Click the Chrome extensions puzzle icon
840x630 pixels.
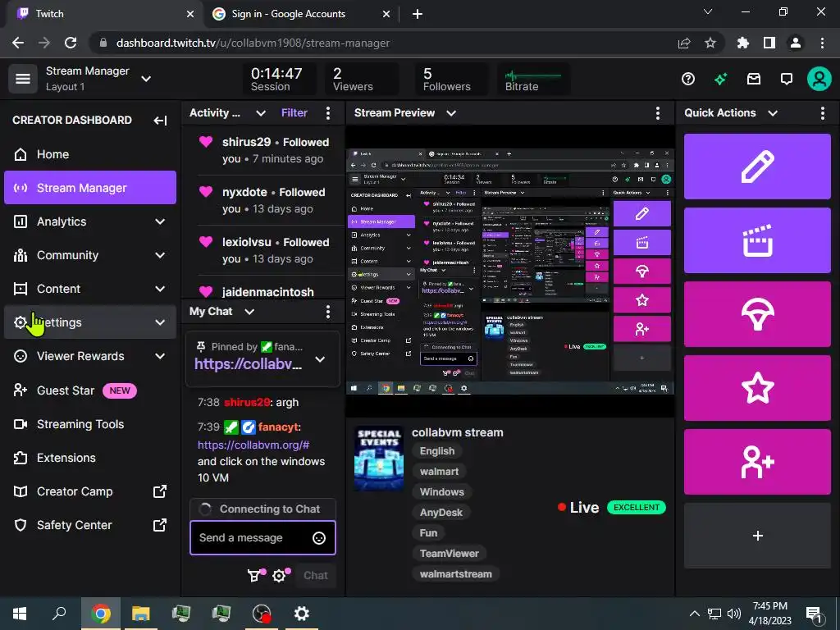[x=742, y=43]
